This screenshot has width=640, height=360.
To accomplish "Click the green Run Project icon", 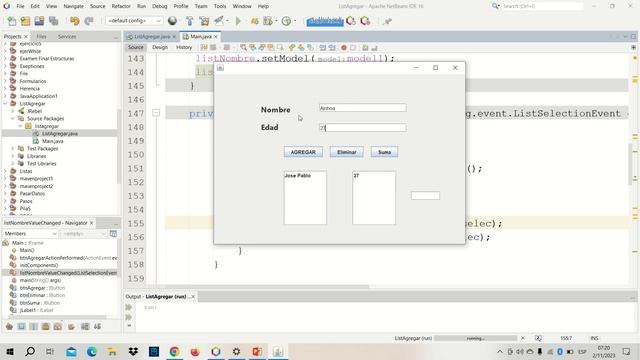I will click(238, 21).
